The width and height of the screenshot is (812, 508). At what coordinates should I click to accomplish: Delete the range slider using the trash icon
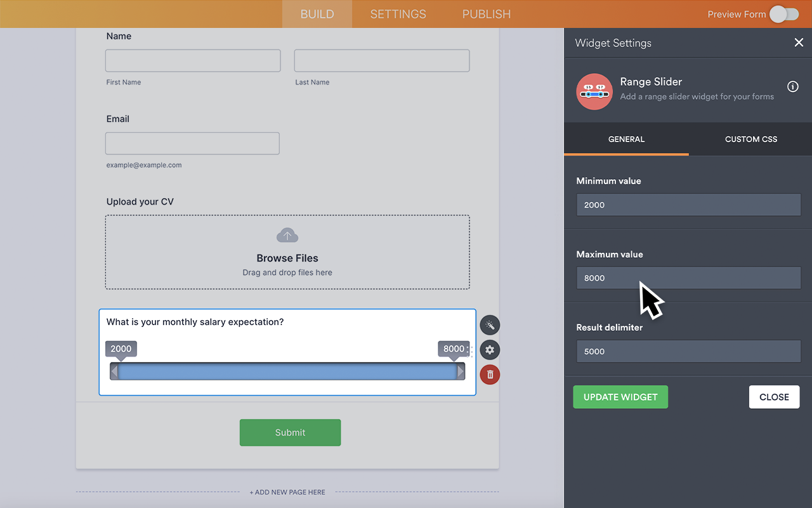click(489, 375)
